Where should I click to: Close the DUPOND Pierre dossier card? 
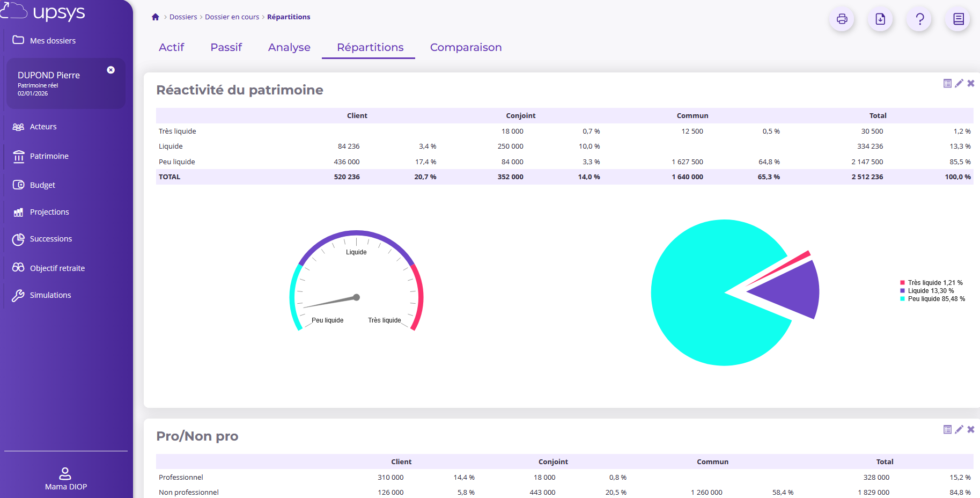(111, 70)
